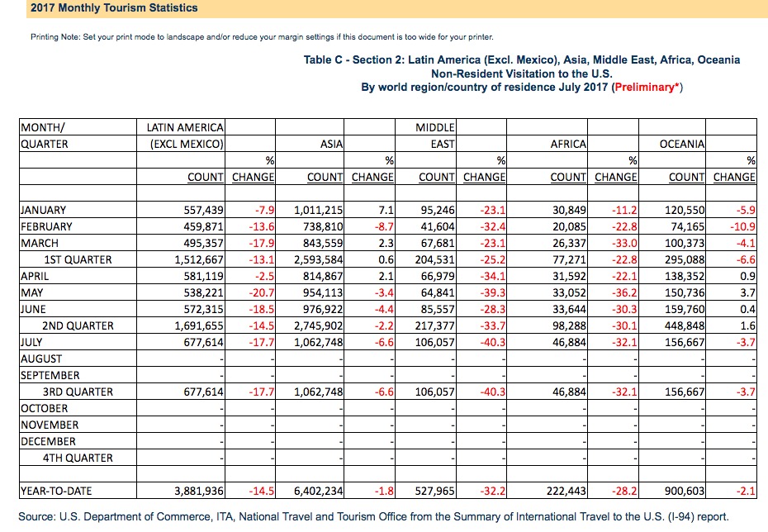Click the 'AUGUST' row label
The image size is (768, 532).
[x=41, y=359]
